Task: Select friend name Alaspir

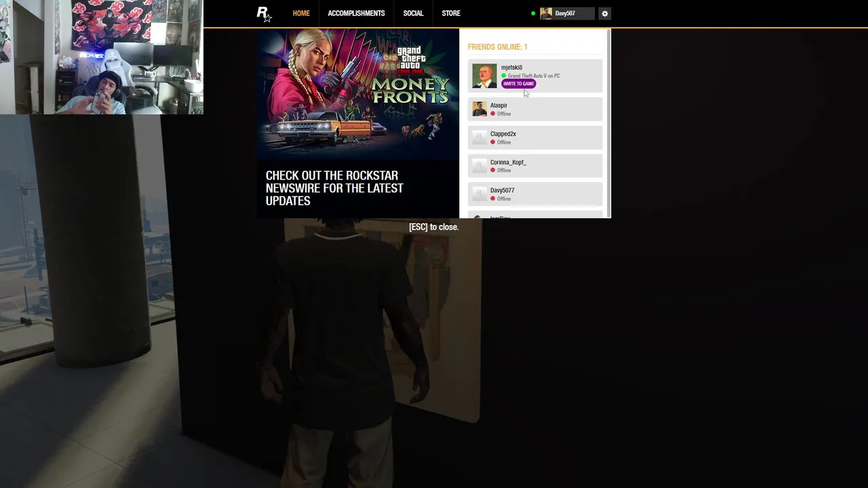Action: tap(498, 106)
